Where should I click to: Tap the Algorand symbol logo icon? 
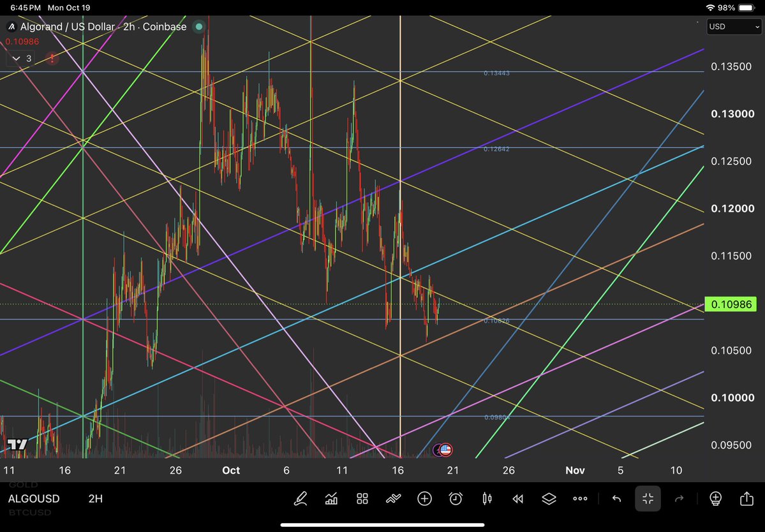(11, 27)
